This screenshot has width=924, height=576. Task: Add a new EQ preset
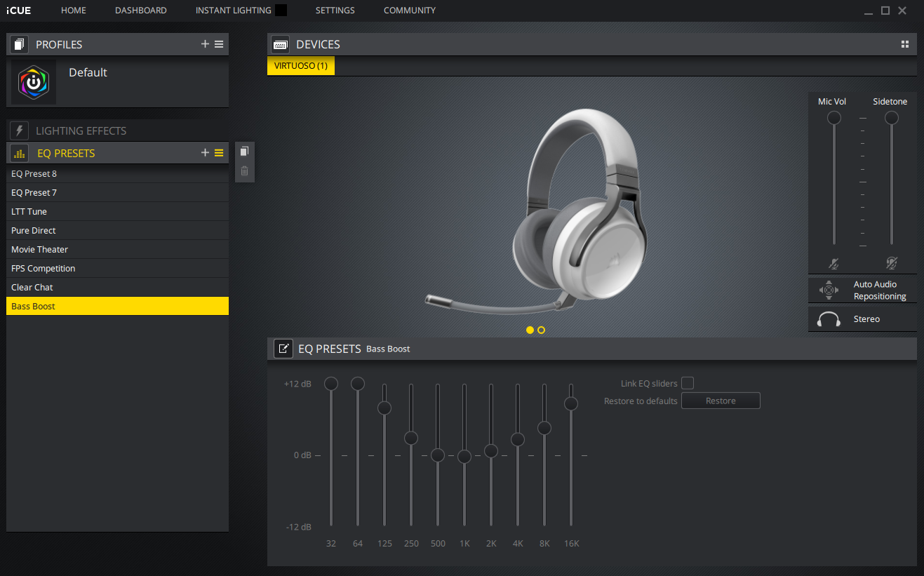coord(205,153)
